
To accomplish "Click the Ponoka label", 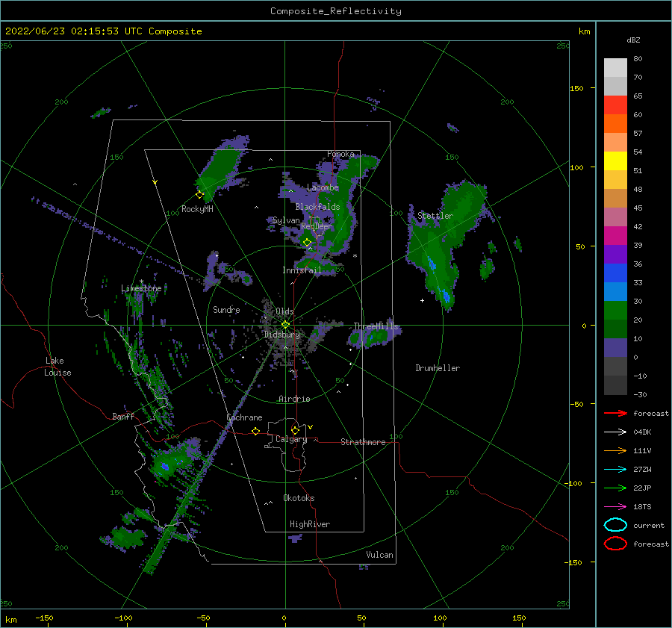I will [340, 154].
